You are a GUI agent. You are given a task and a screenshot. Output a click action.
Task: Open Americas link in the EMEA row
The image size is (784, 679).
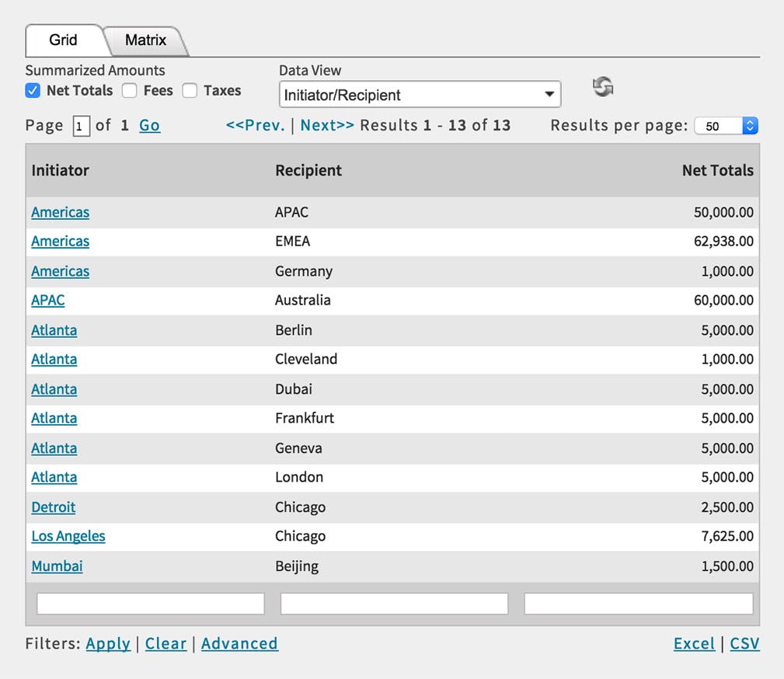click(x=60, y=242)
